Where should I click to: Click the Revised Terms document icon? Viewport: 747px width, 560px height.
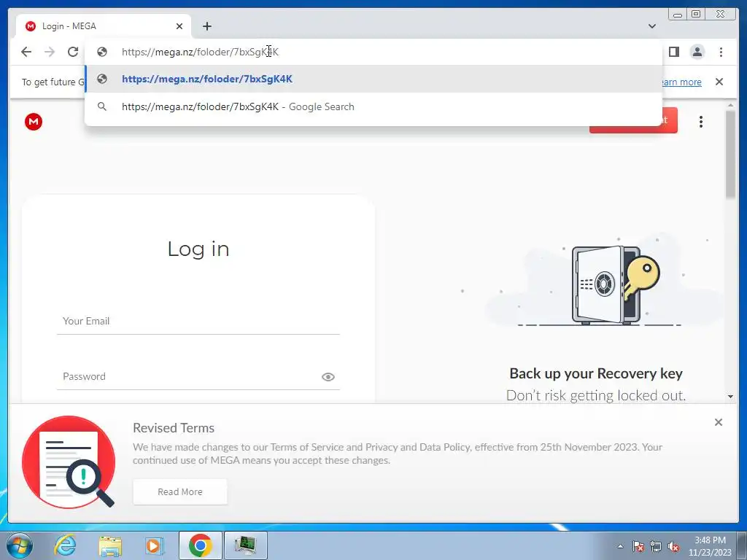click(69, 462)
